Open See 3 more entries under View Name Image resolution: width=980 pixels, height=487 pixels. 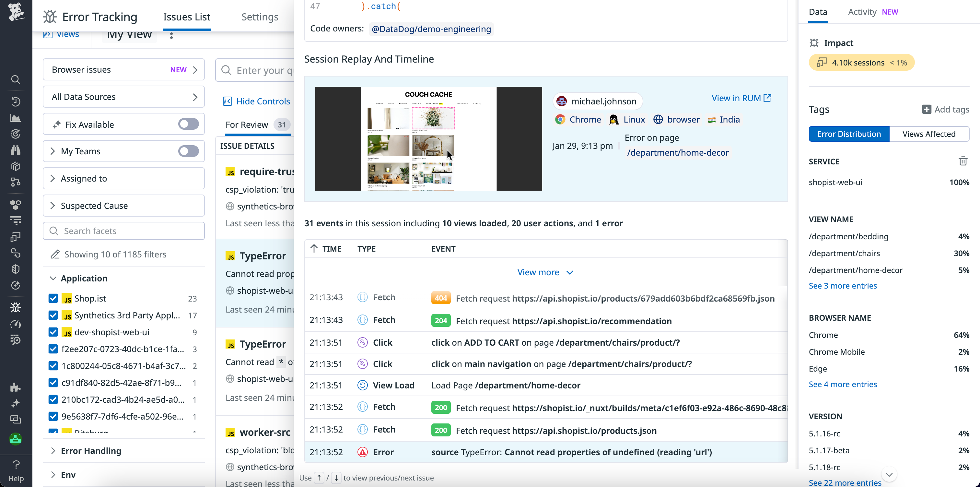coord(843,286)
